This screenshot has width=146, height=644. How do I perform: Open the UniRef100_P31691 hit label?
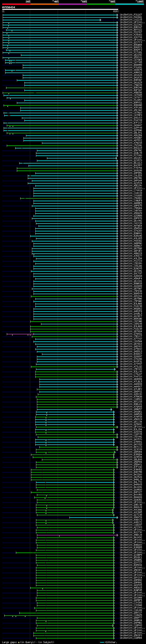[x=131, y=67]
